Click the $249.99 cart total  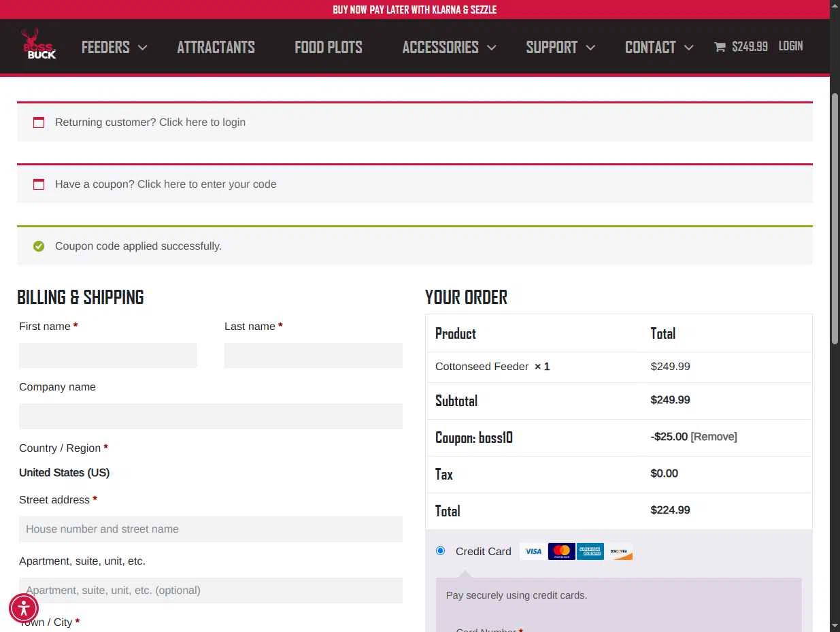(x=750, y=47)
